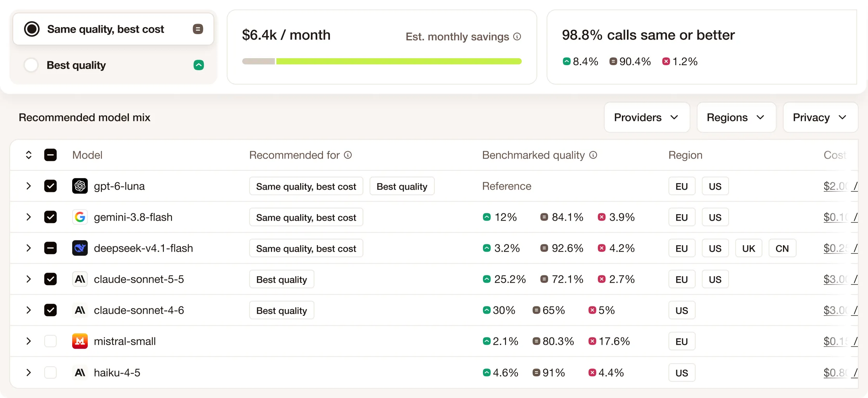868x398 pixels.
Task: Click the red worse icon next to 1.2%
Action: pyautogui.click(x=666, y=61)
